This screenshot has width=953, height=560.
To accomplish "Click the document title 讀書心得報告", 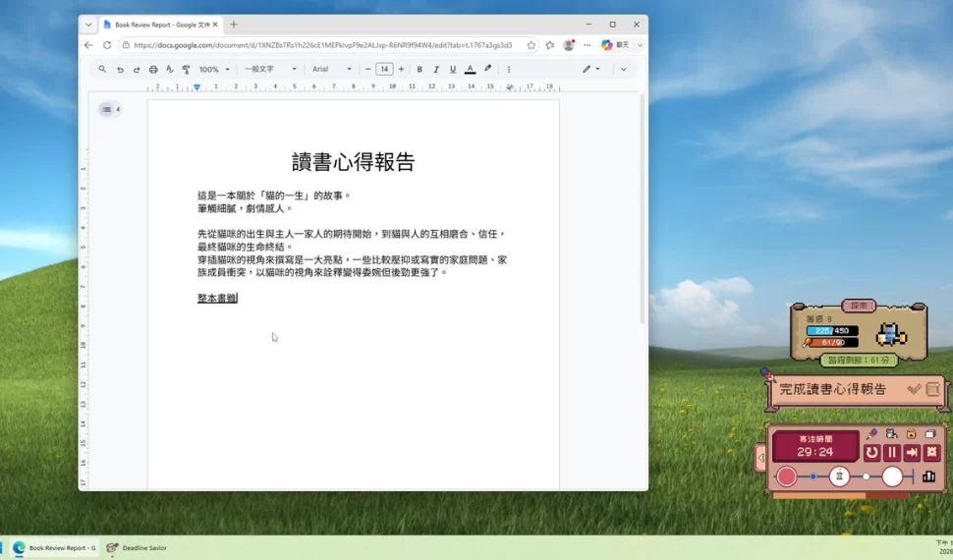I will click(353, 162).
